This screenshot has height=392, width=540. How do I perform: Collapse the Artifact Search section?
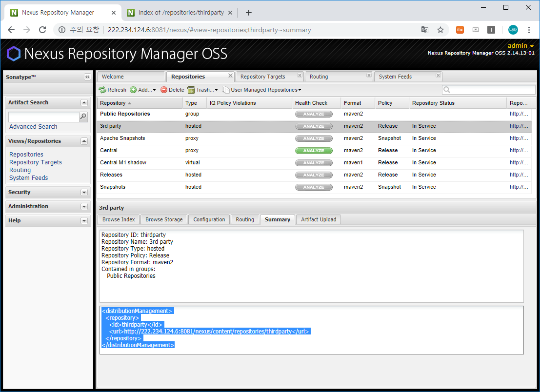[84, 102]
